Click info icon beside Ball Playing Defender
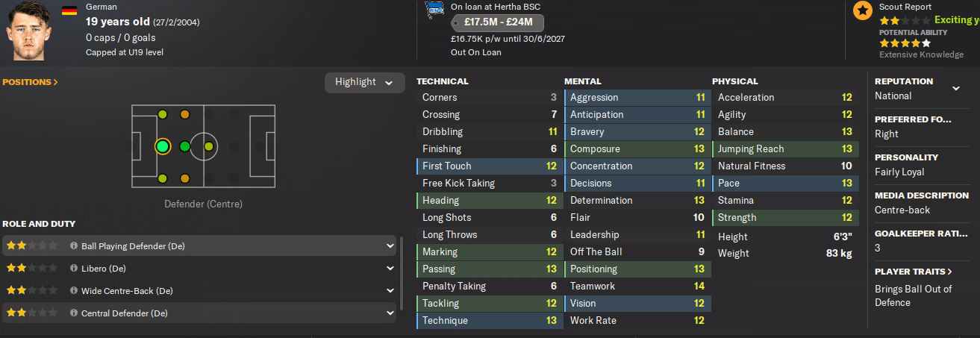980x338 pixels. pyautogui.click(x=74, y=245)
